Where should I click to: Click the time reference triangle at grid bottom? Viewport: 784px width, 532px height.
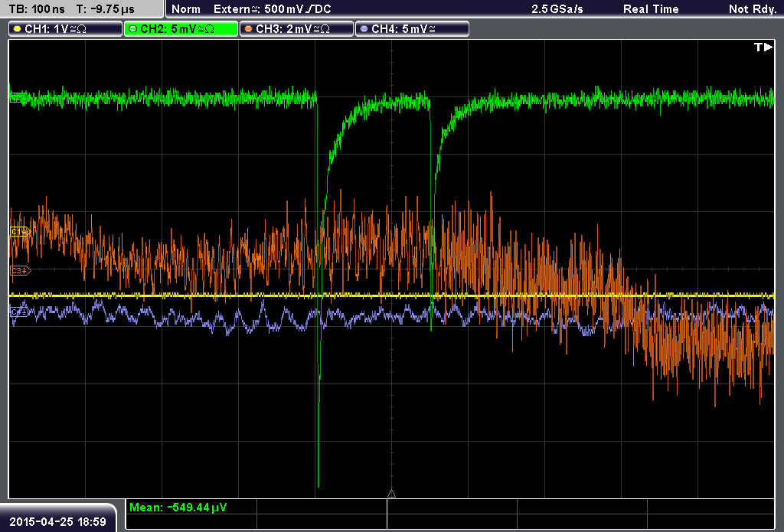(x=391, y=494)
